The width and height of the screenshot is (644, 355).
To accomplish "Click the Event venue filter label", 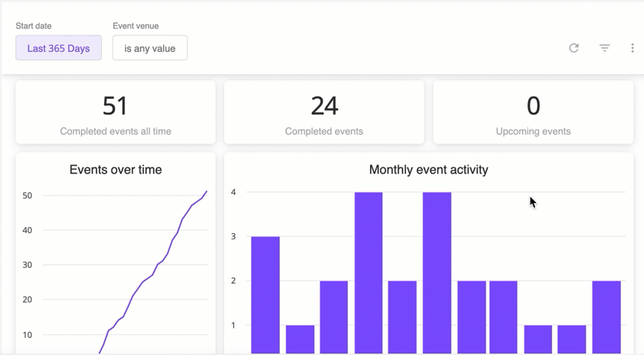I will point(136,26).
